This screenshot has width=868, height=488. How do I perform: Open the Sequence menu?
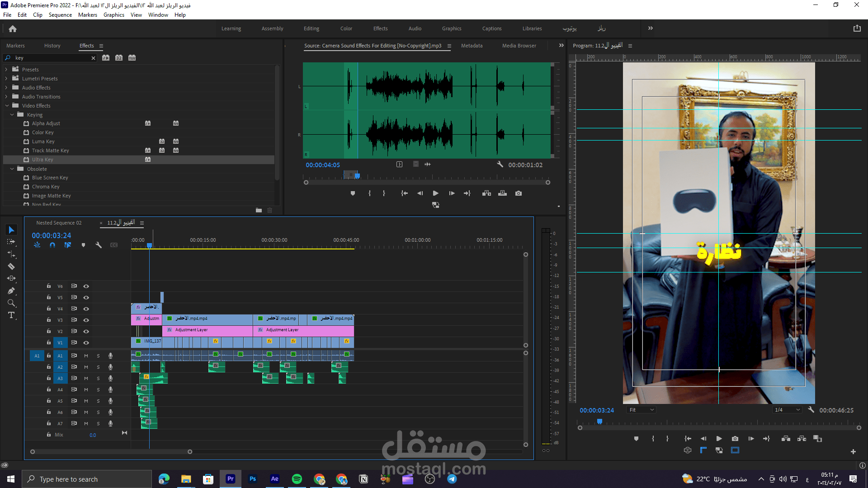tap(60, 15)
